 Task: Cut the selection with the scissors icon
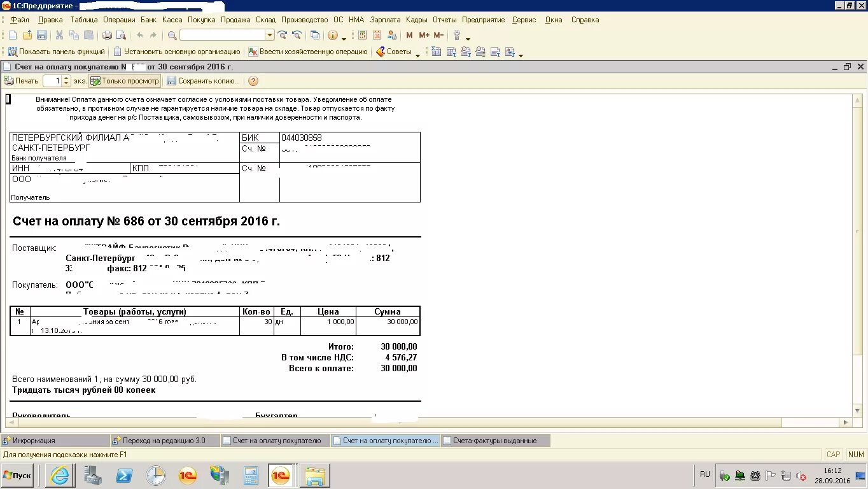pos(60,36)
